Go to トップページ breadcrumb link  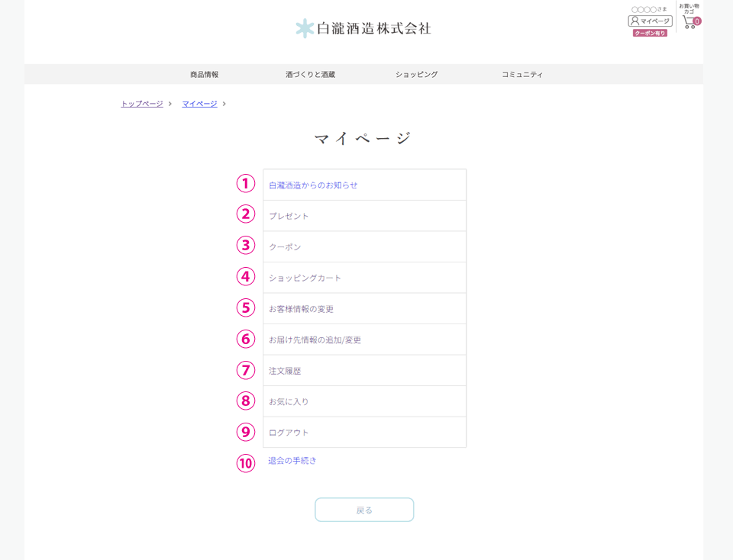(x=142, y=104)
